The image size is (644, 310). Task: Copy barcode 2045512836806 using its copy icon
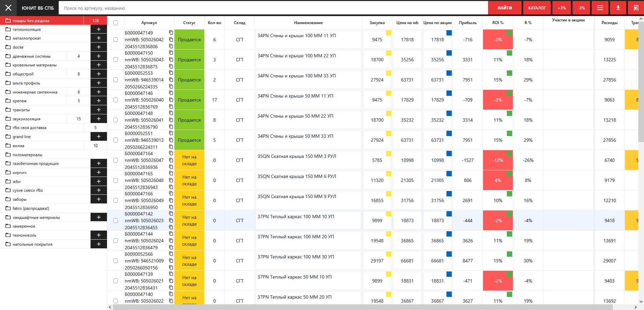click(x=171, y=46)
